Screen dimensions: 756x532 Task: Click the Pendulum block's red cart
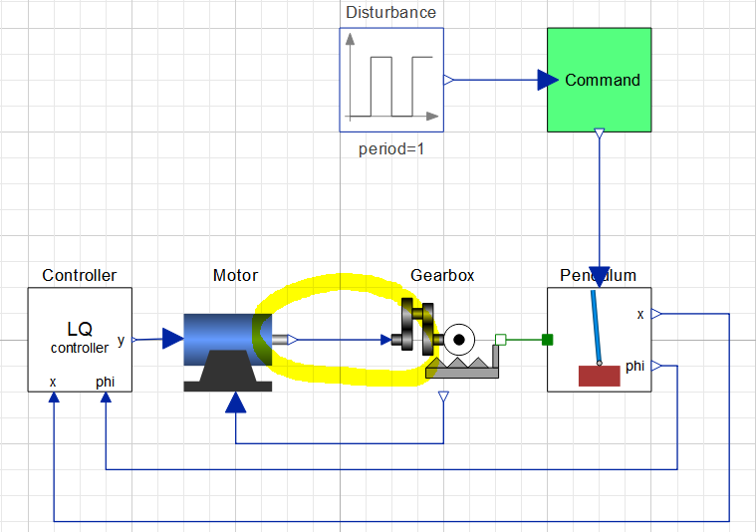click(x=600, y=376)
